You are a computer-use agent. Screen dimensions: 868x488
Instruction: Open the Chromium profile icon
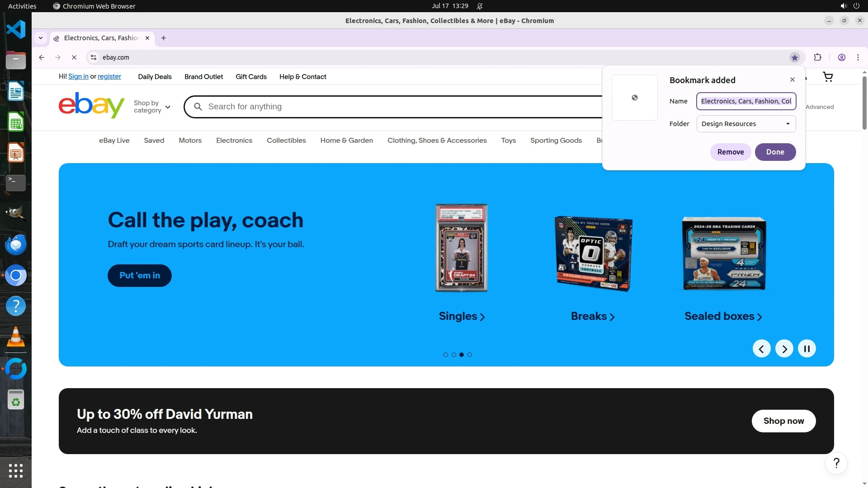point(841,57)
